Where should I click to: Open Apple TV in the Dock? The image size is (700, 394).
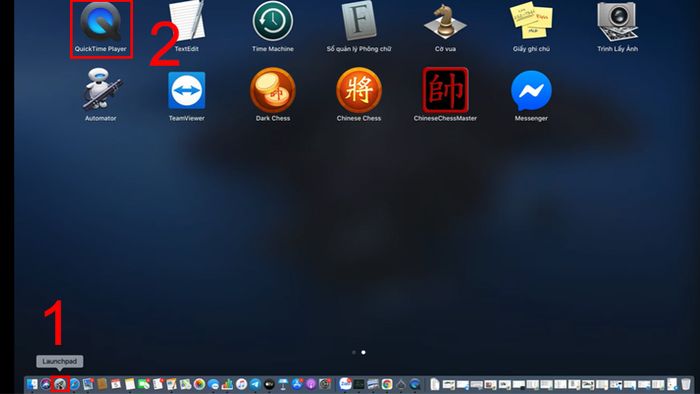pyautogui.click(x=269, y=384)
